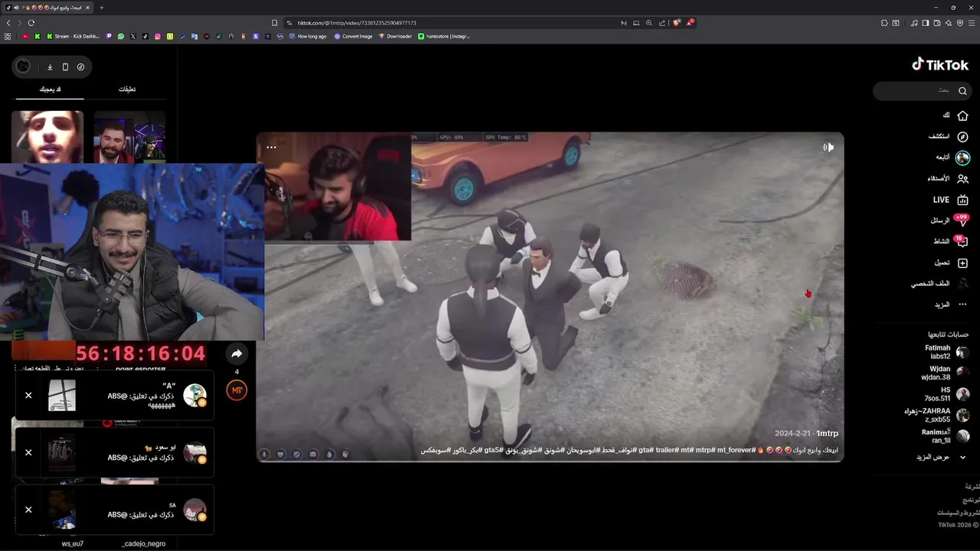Click zoom magnifier in address bar
Image resolution: width=980 pixels, height=551 pixels.
649,23
